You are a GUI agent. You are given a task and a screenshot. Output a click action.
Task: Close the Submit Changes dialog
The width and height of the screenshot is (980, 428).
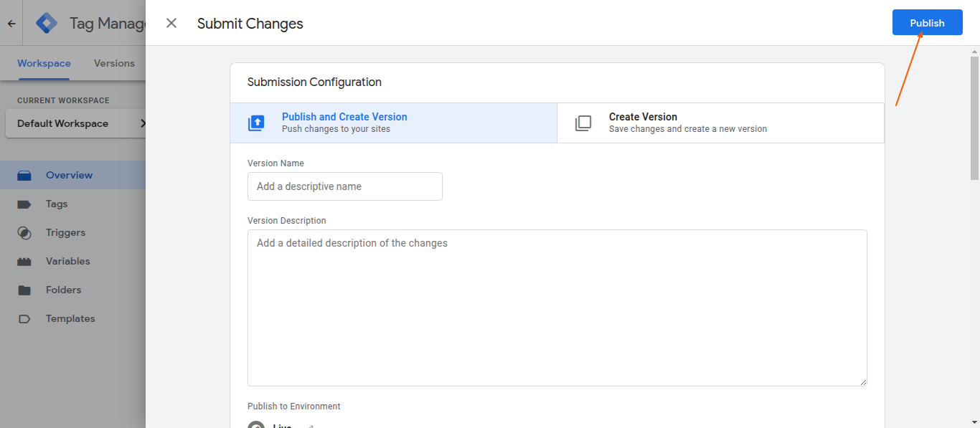pyautogui.click(x=171, y=23)
